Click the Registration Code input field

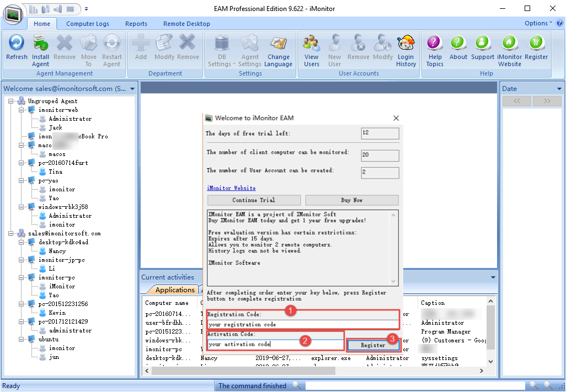coord(303,324)
